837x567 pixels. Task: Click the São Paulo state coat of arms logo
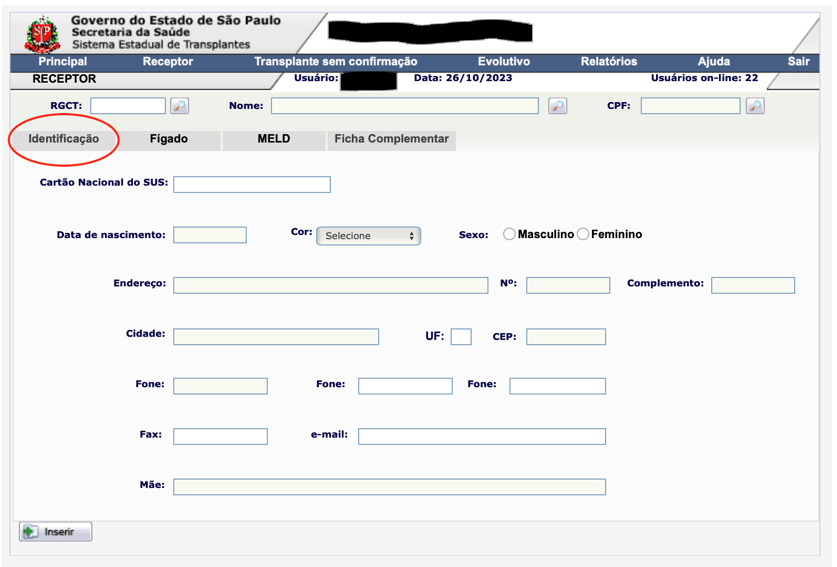(42, 34)
